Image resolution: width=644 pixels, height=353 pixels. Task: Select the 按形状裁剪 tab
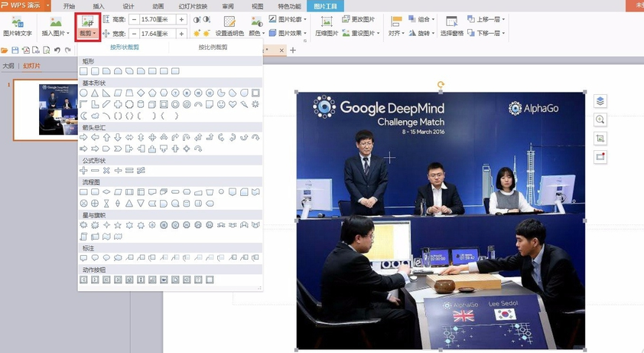pos(125,47)
